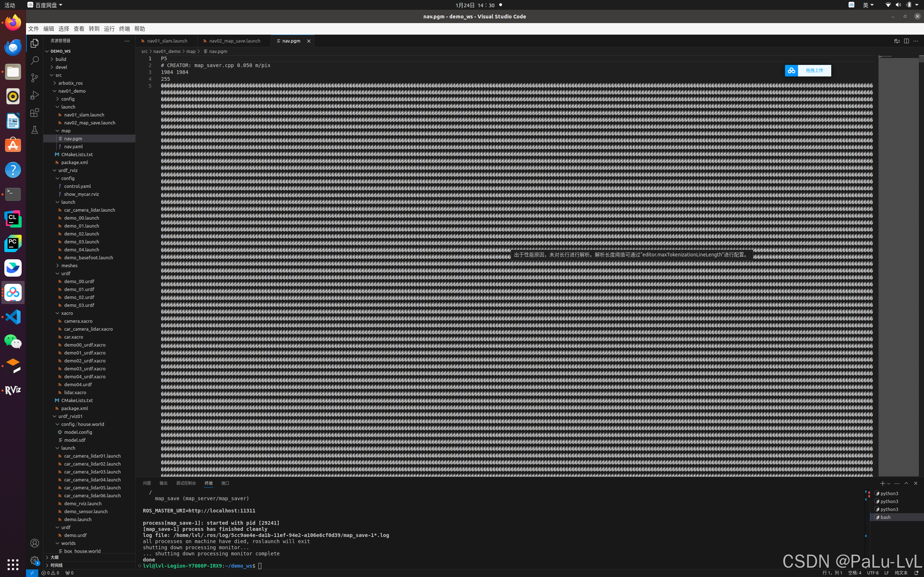Open the 终端 menu in menu bar

coord(124,28)
